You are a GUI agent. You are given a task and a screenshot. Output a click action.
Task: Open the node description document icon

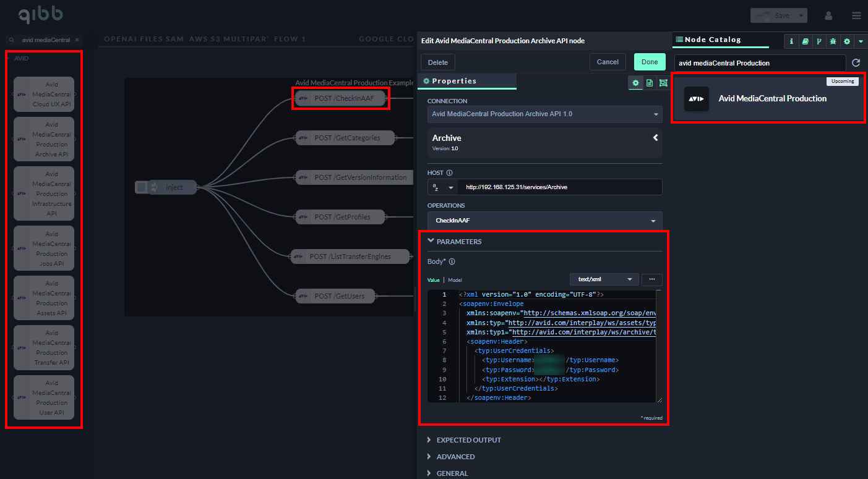(x=650, y=83)
